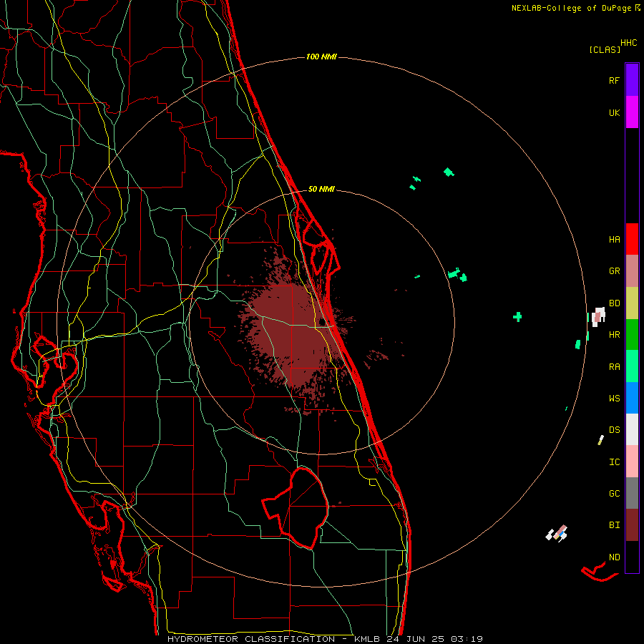This screenshot has width=644, height=644.
Task: Click the "HR" legend label
Action: (x=614, y=335)
